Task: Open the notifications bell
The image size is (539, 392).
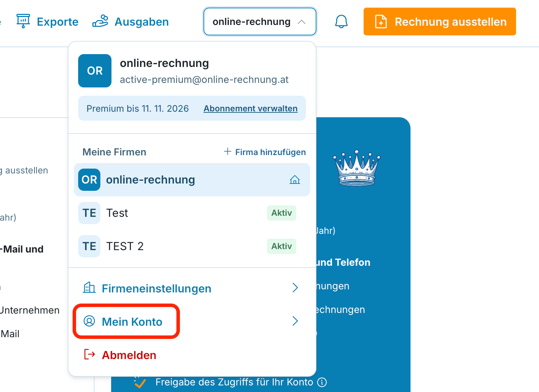Action: (x=341, y=22)
